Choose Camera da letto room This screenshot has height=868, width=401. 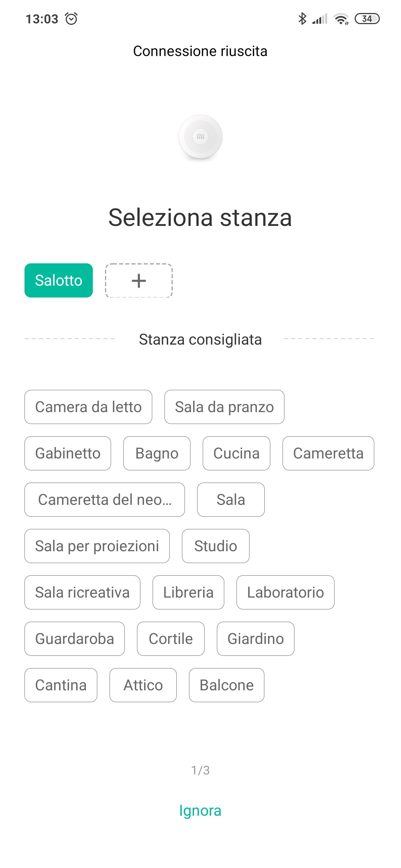click(x=88, y=407)
